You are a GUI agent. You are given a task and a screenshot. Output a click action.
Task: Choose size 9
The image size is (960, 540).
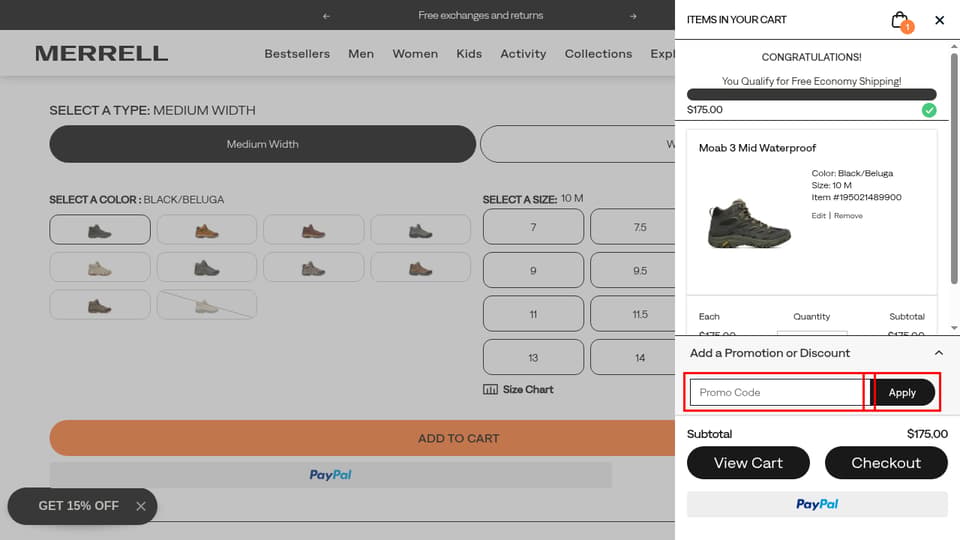(533, 270)
